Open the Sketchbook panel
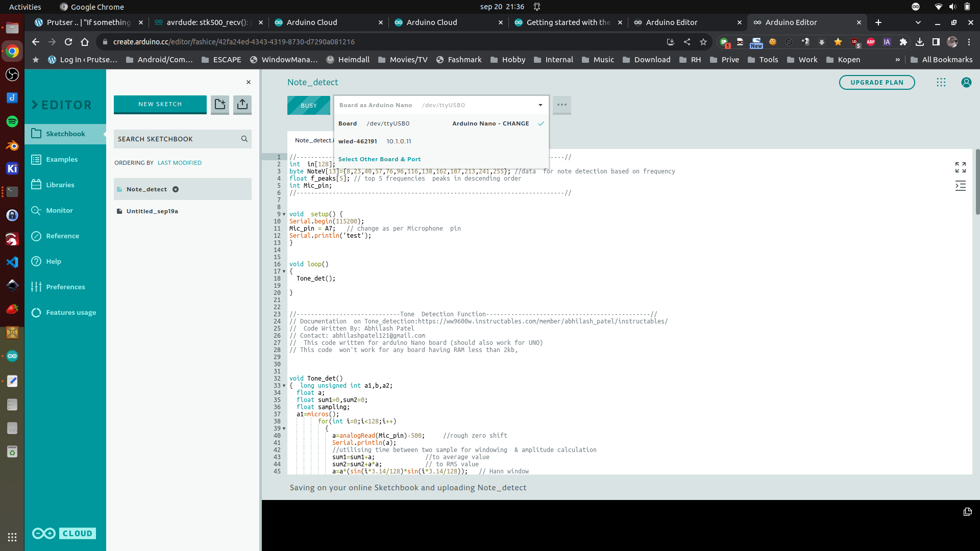Viewport: 980px width, 551px height. click(x=65, y=134)
